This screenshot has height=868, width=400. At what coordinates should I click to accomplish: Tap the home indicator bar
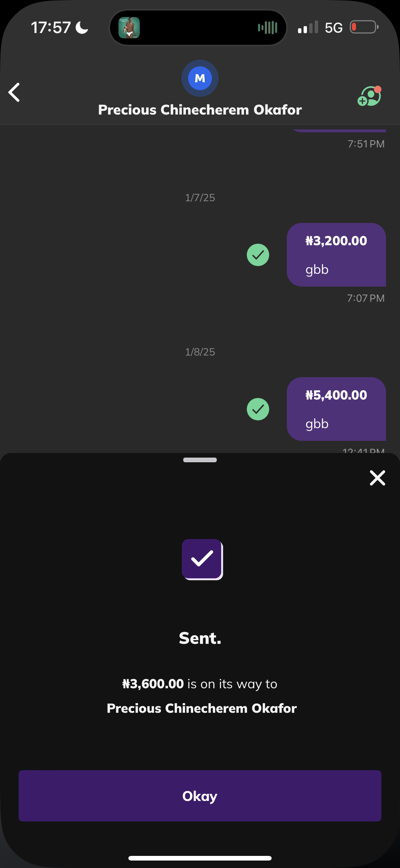[200, 858]
